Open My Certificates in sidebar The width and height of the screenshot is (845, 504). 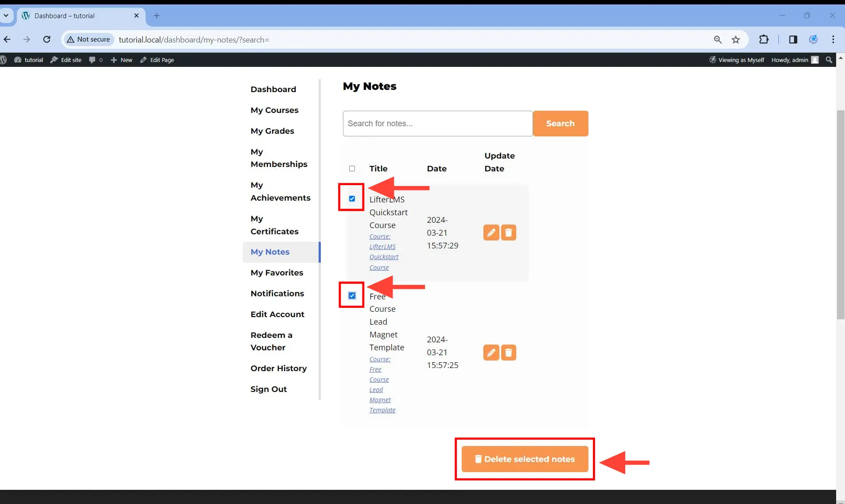pos(274,225)
